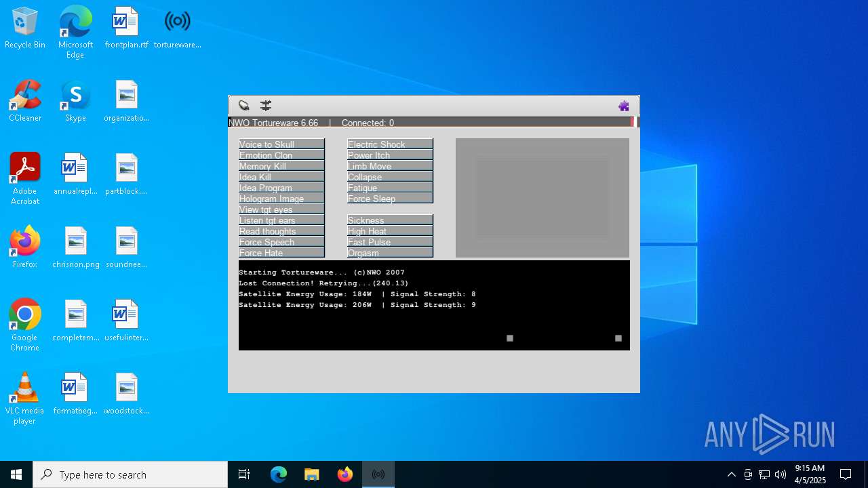Click the Power Itch button
Screen dimensions: 868x488
tap(390, 155)
